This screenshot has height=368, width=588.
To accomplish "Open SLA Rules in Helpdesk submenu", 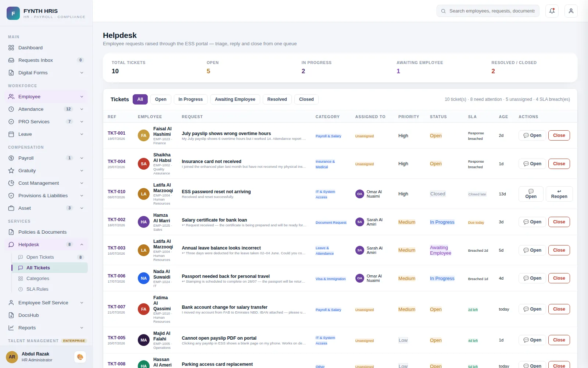I will coord(50,289).
